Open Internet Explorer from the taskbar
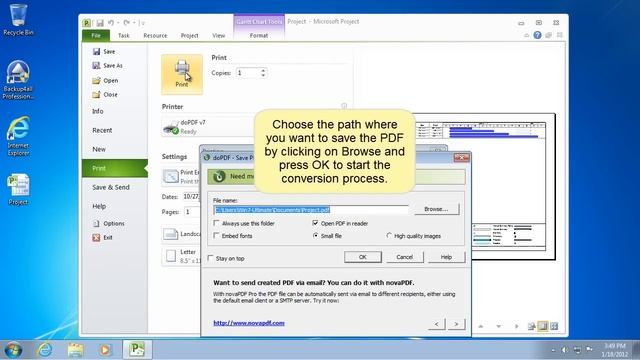This screenshot has width=640, height=360. point(44,350)
